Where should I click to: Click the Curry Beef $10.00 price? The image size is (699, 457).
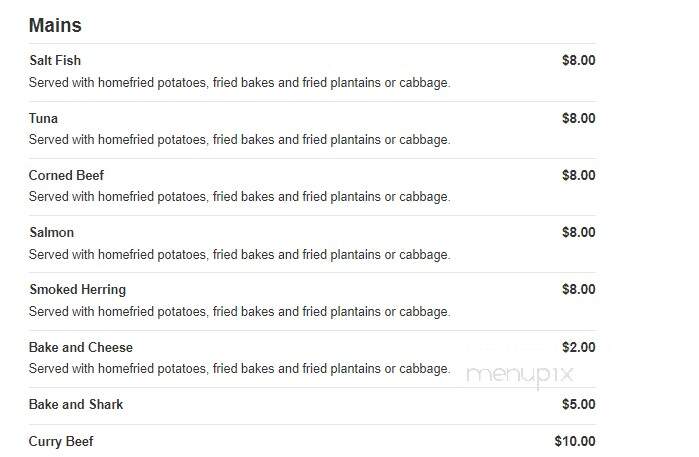(x=575, y=441)
